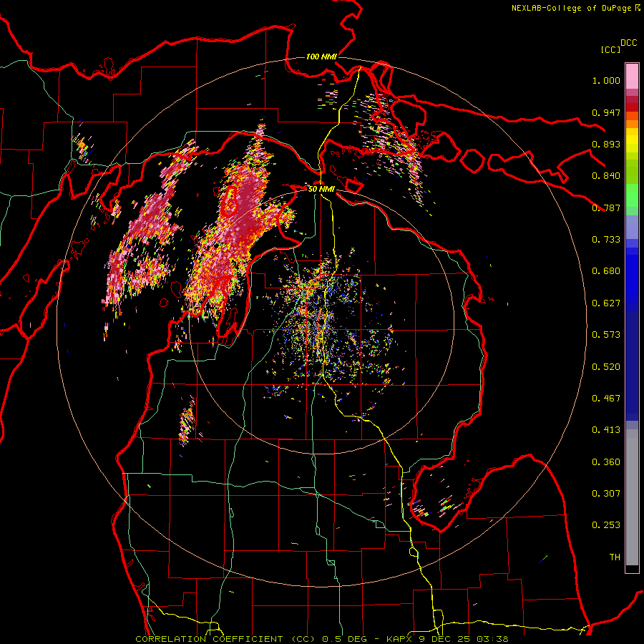The image size is (644, 644).
Task: Click the 0.307 legend value
Action: (x=606, y=493)
